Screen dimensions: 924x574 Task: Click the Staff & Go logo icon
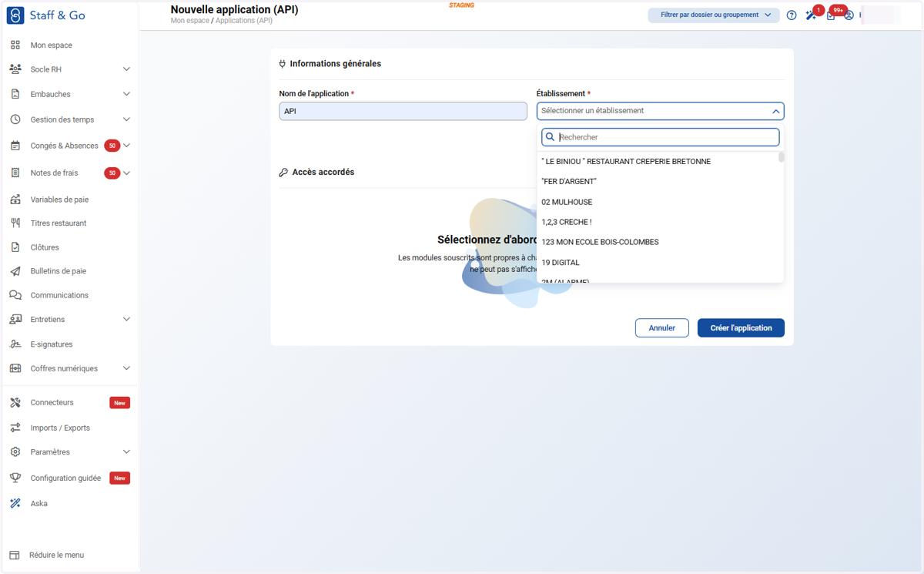pyautogui.click(x=15, y=15)
